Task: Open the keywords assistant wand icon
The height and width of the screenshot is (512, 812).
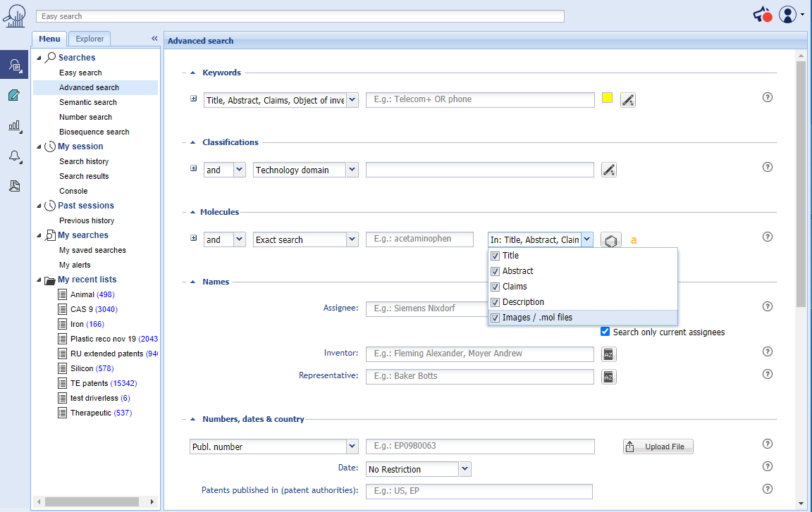Action: 627,100
